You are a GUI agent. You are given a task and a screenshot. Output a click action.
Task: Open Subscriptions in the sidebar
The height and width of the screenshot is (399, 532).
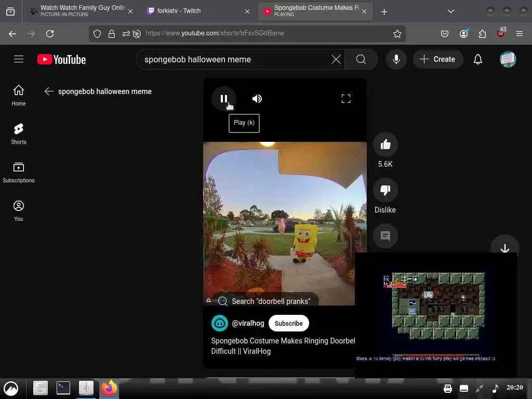[x=19, y=172]
